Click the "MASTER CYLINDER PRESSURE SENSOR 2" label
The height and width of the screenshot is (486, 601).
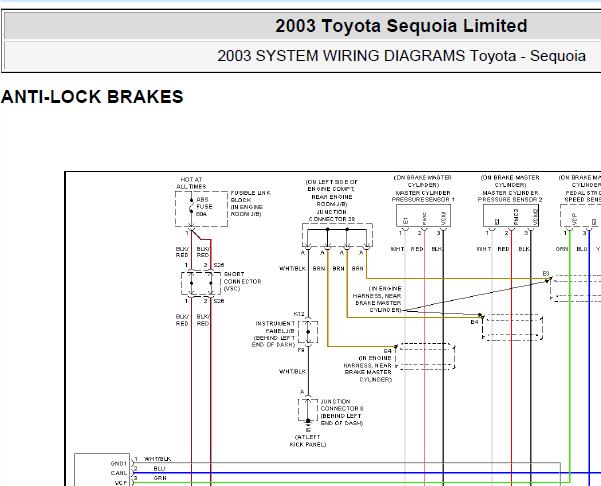[x=510, y=196]
